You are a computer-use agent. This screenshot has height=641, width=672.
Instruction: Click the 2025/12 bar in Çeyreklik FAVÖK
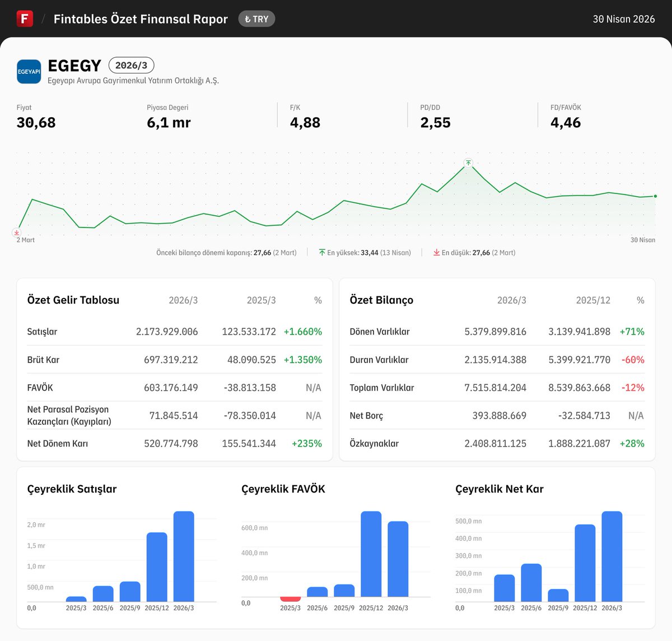371,554
